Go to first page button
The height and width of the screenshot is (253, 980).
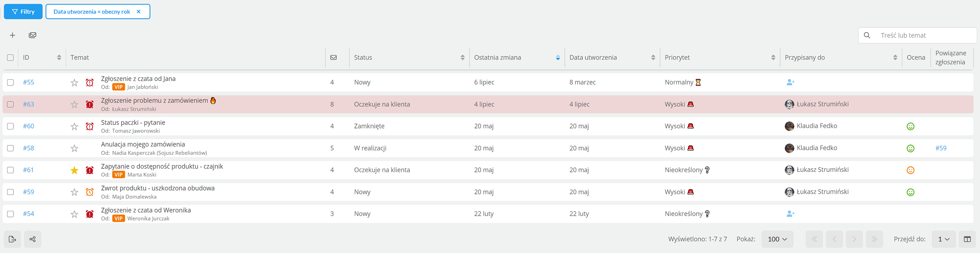tap(814, 239)
